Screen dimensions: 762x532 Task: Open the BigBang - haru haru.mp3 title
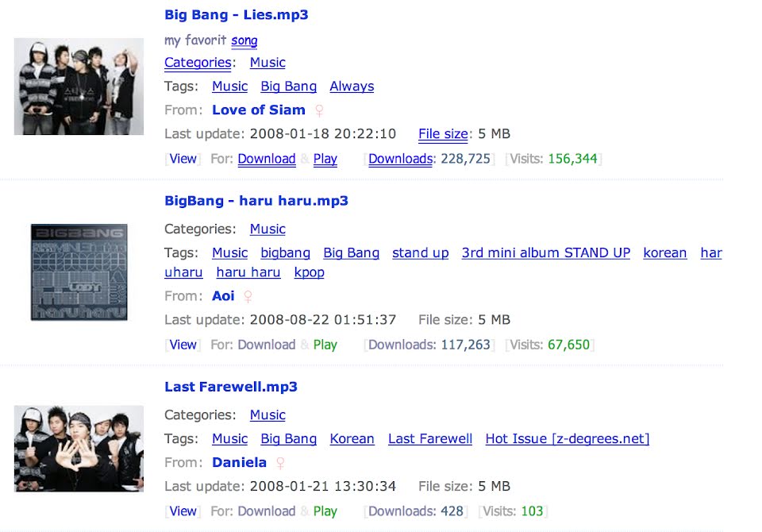[x=256, y=201]
